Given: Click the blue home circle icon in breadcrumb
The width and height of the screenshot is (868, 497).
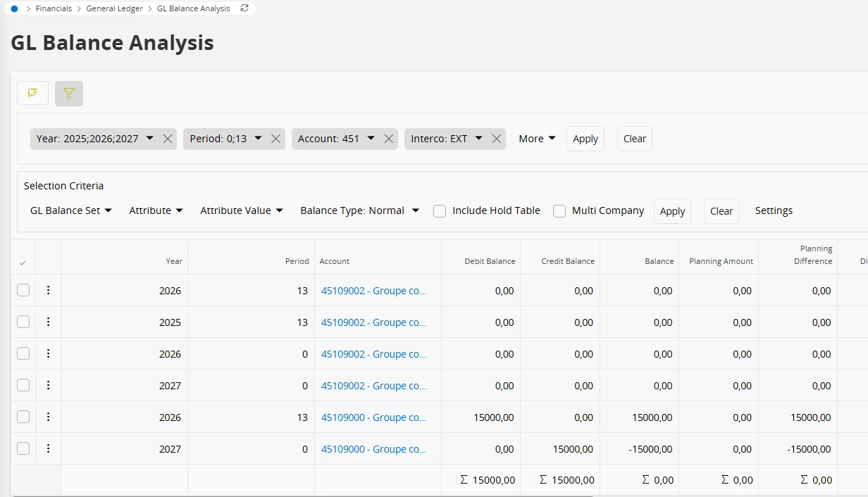Looking at the screenshot, I should pyautogui.click(x=14, y=8).
